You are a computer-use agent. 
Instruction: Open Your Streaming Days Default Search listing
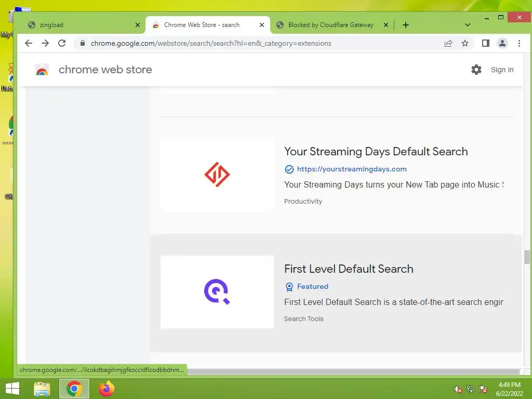(376, 151)
